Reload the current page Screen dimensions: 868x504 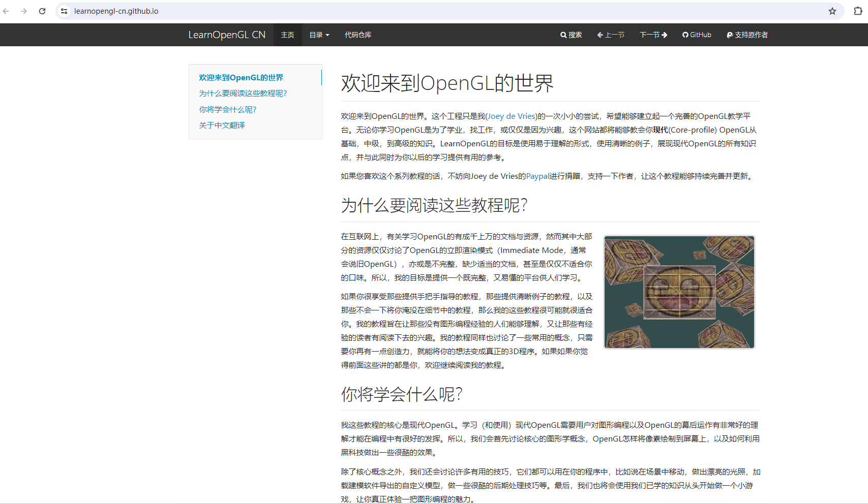(42, 11)
